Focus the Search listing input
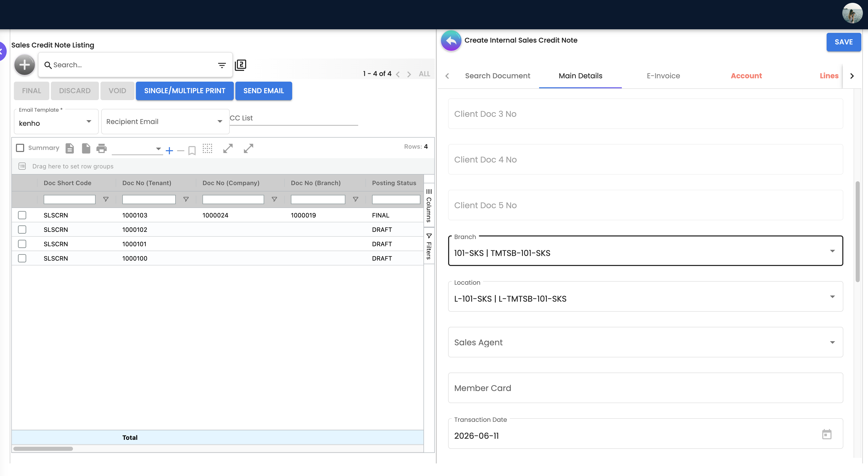Screen dimensions: 868x476 click(x=133, y=65)
